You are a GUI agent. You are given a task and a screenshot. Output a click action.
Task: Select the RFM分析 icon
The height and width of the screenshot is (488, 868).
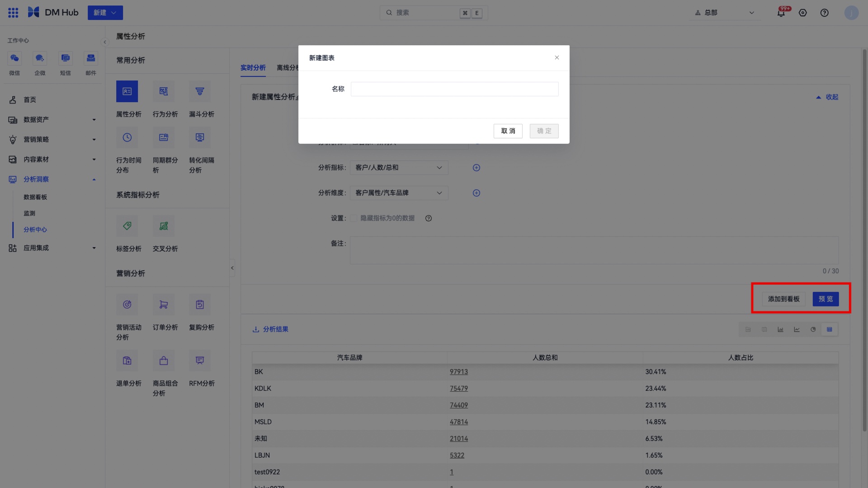point(200,361)
